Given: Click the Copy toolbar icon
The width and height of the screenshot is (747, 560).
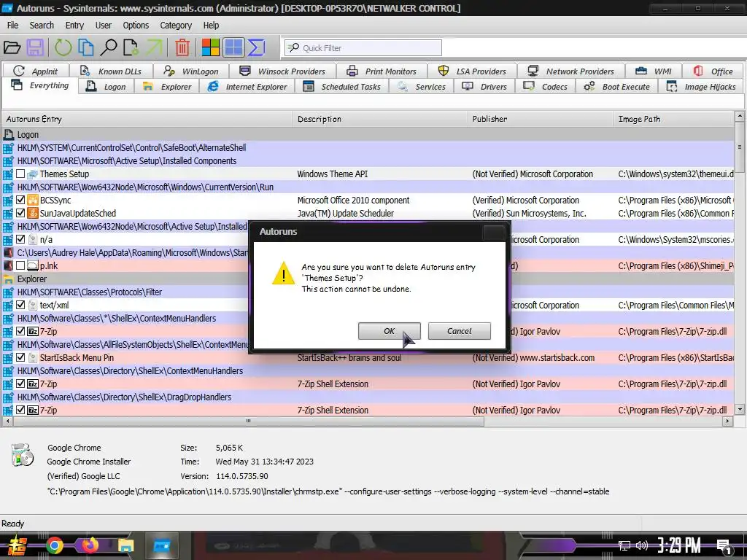Looking at the screenshot, I should point(86,47).
